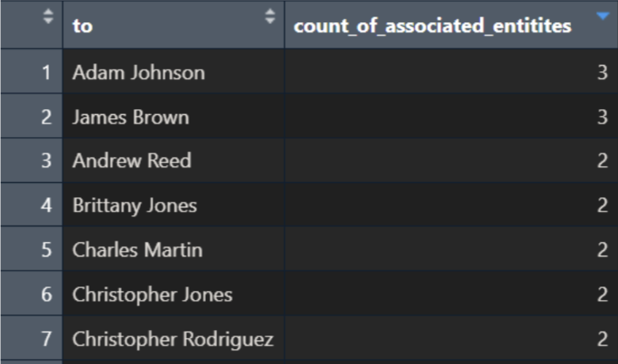Screen dimensions: 618x364
Task: Select the Andrew Reed entry
Action: click(132, 161)
